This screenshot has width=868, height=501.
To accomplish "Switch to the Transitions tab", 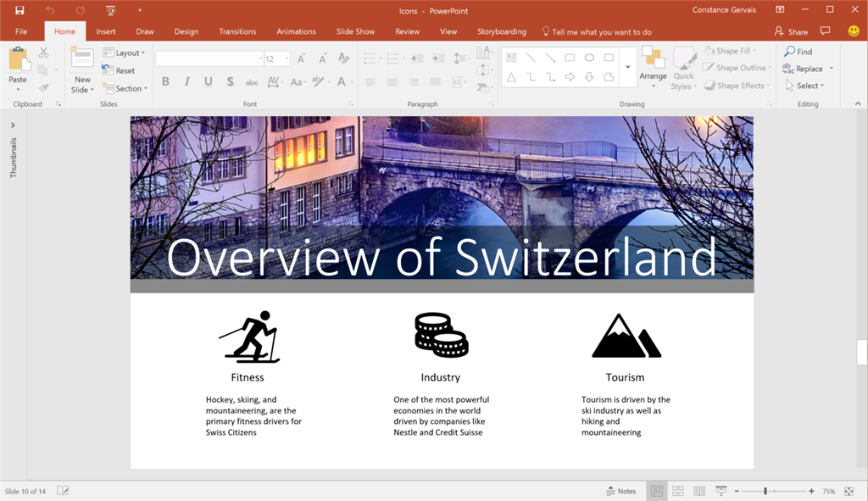I will (237, 31).
